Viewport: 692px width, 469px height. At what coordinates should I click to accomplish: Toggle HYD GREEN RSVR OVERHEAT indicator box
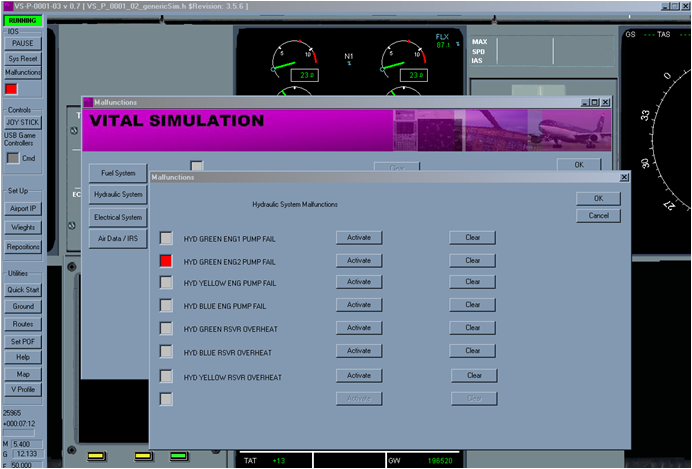[166, 328]
